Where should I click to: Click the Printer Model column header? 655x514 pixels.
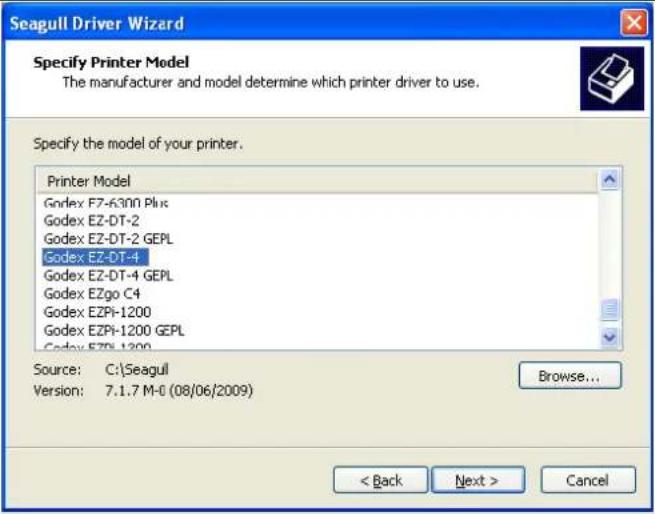317,181
